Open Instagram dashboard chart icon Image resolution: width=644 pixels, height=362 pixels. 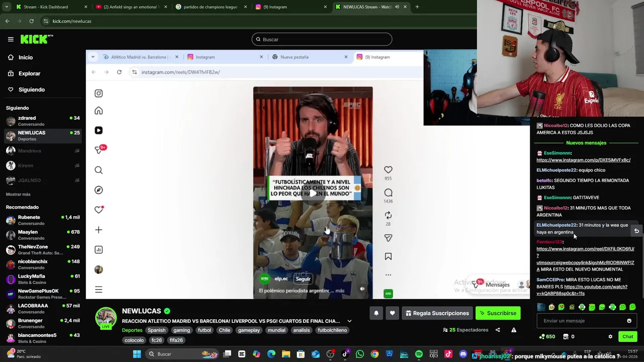point(99,250)
